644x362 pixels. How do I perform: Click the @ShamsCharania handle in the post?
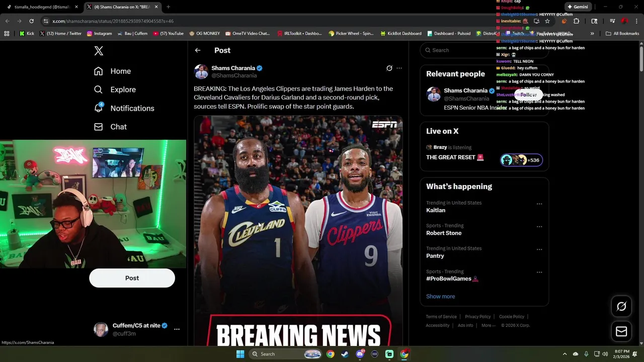(x=234, y=75)
